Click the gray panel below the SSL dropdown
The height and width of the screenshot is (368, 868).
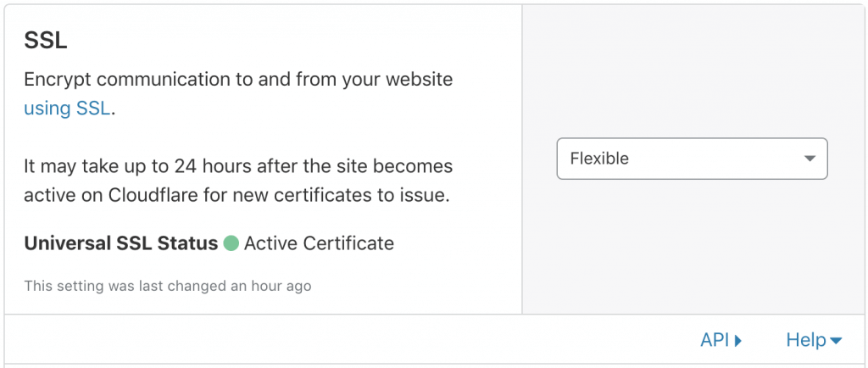click(x=694, y=246)
